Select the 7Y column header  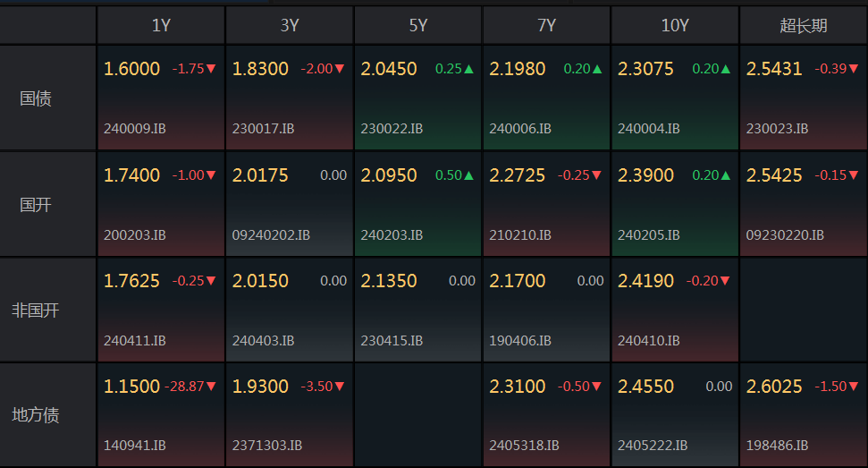pyautogui.click(x=546, y=26)
